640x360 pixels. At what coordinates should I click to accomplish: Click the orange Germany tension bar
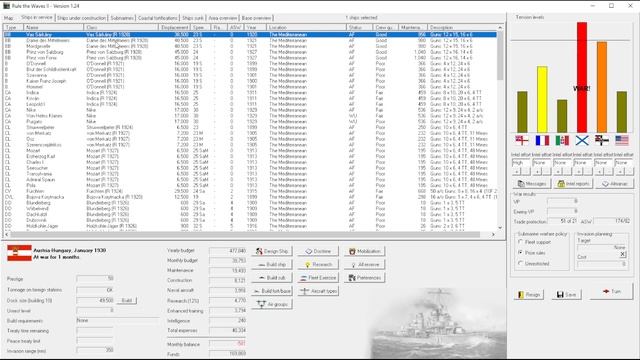click(602, 87)
